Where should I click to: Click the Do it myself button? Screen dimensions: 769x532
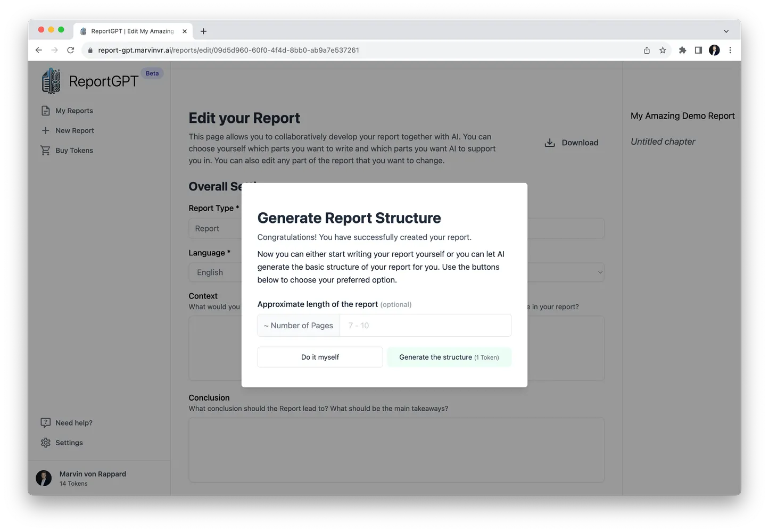pyautogui.click(x=320, y=357)
